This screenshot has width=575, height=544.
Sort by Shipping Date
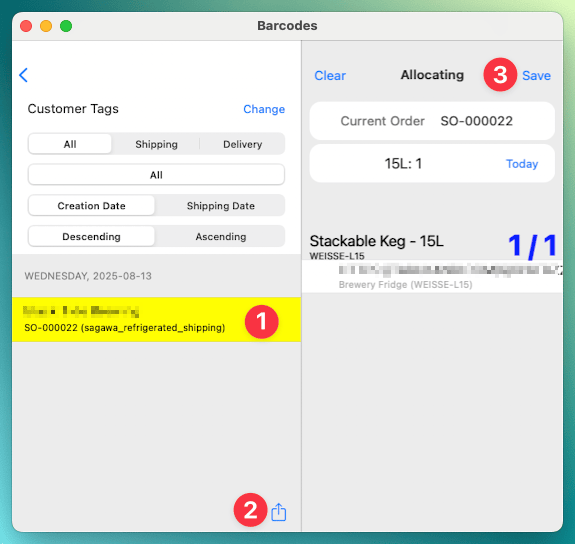click(x=220, y=205)
